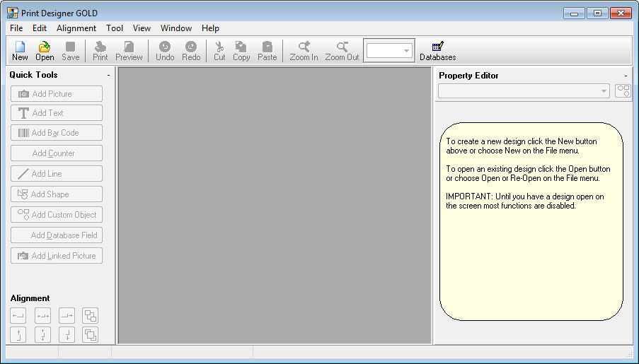The image size is (639, 364).
Task: Click the align left edges icon
Action: click(x=18, y=315)
